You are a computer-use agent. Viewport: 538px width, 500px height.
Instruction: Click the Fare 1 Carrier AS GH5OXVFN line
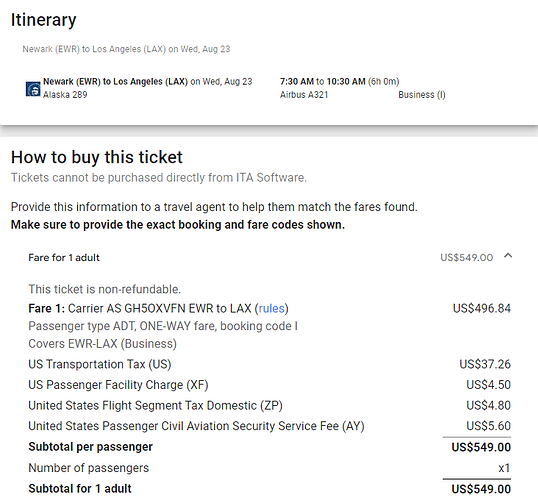[x=159, y=308]
